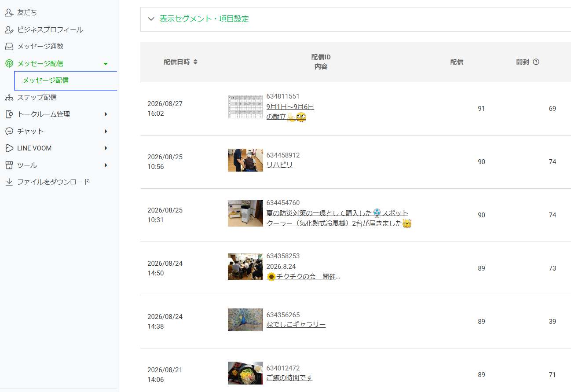Expand the ツール submenu arrow

[106, 165]
